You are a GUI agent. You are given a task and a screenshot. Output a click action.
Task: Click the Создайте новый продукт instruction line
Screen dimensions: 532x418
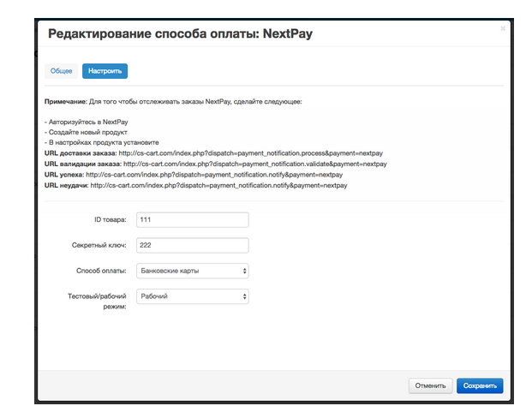point(86,133)
